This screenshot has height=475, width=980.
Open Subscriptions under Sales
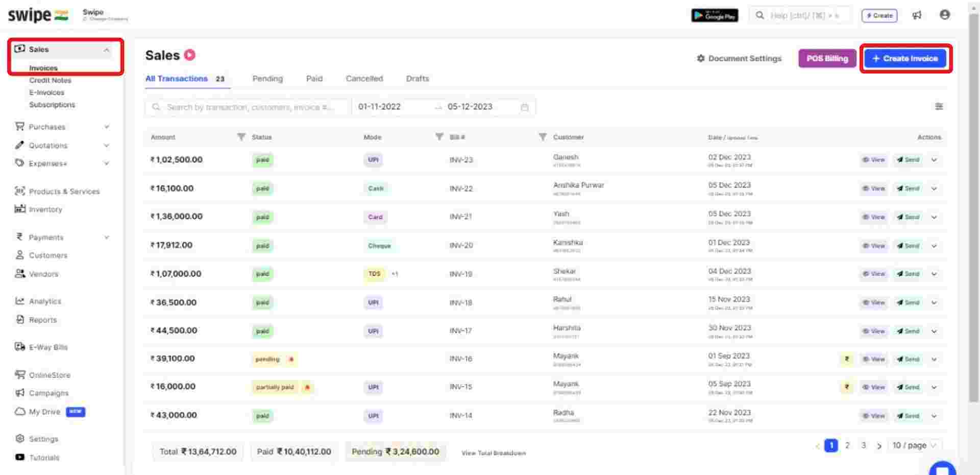pyautogui.click(x=52, y=105)
